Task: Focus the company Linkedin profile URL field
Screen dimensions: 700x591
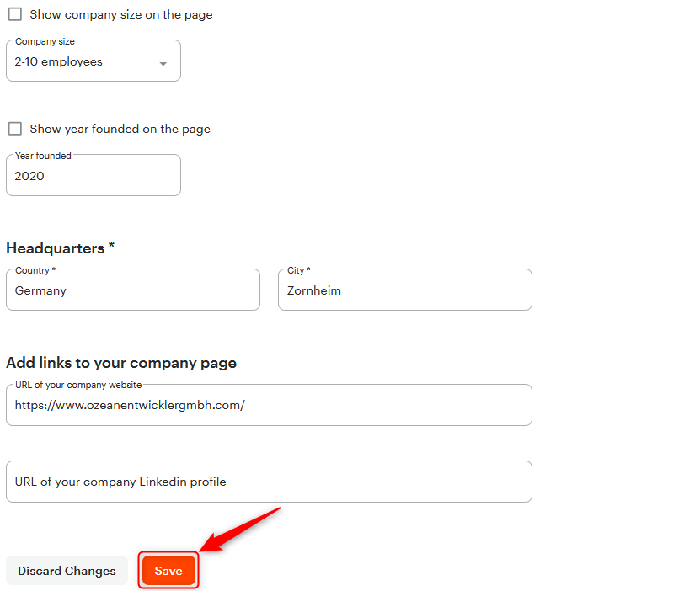Action: [x=269, y=482]
